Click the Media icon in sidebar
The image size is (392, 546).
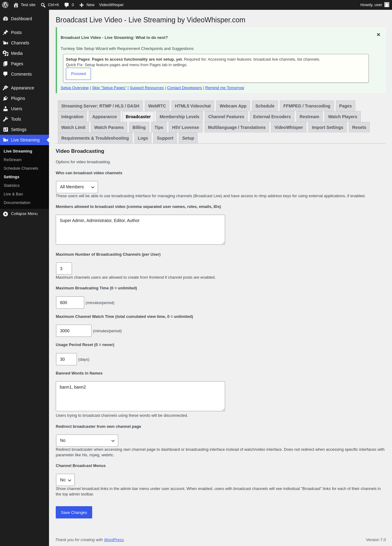pyautogui.click(x=6, y=53)
